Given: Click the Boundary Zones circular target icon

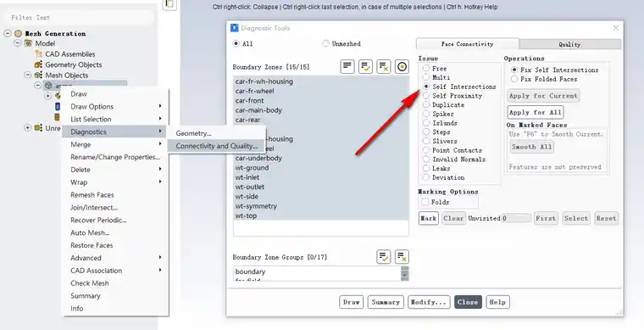Looking at the screenshot, I should click(x=402, y=66).
